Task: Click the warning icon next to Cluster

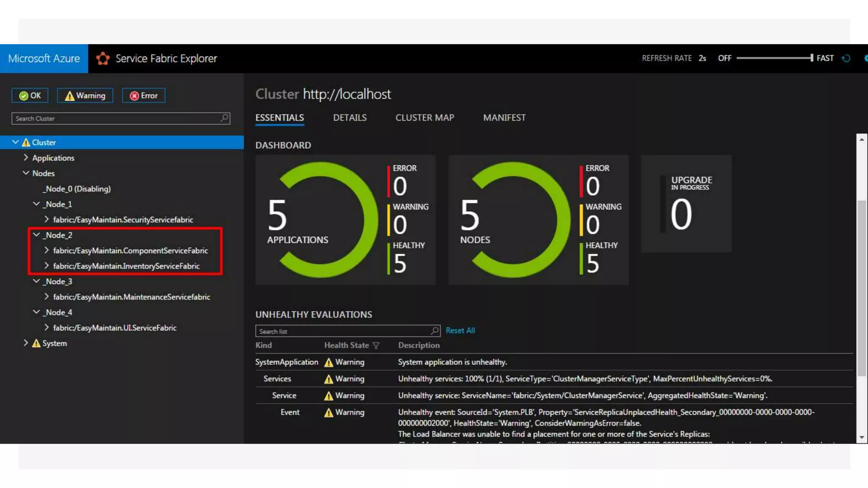Action: coord(26,142)
